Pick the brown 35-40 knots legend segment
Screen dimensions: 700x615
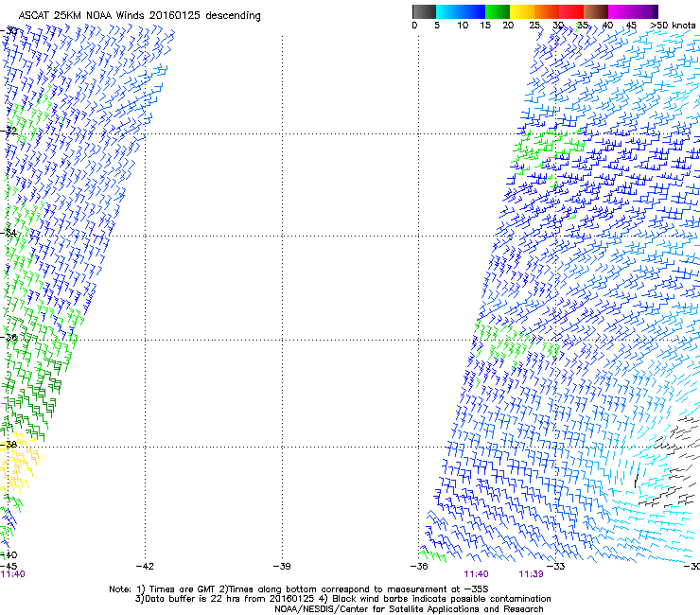(x=596, y=11)
